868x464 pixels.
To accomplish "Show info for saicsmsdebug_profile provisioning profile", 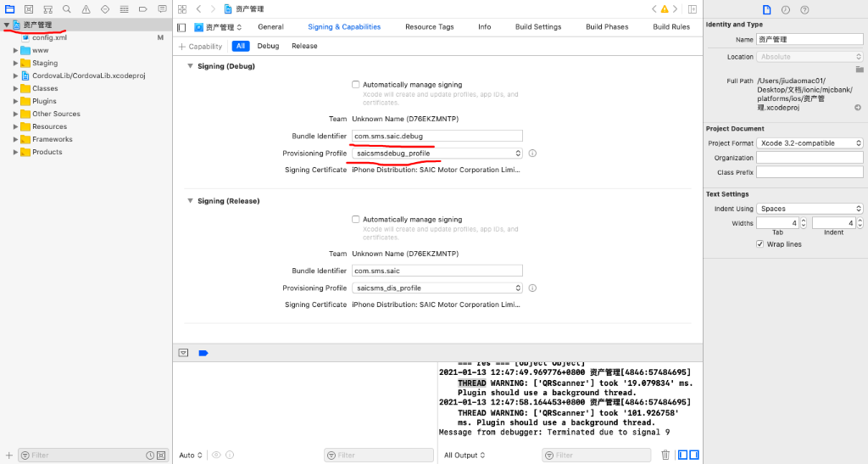I will [532, 153].
